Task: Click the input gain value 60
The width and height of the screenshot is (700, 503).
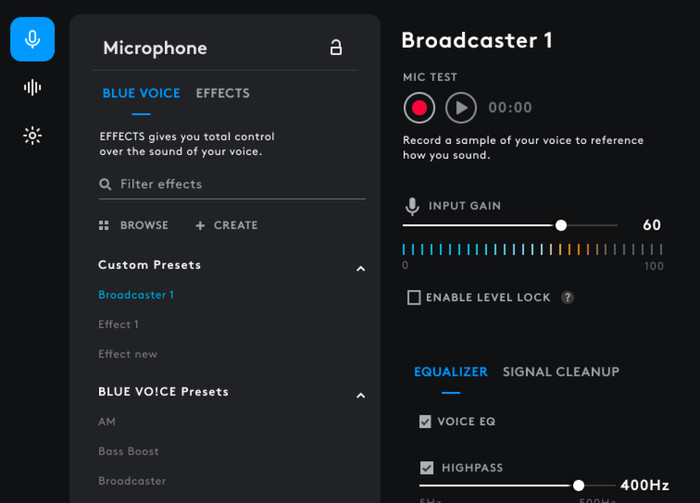Action: (652, 225)
